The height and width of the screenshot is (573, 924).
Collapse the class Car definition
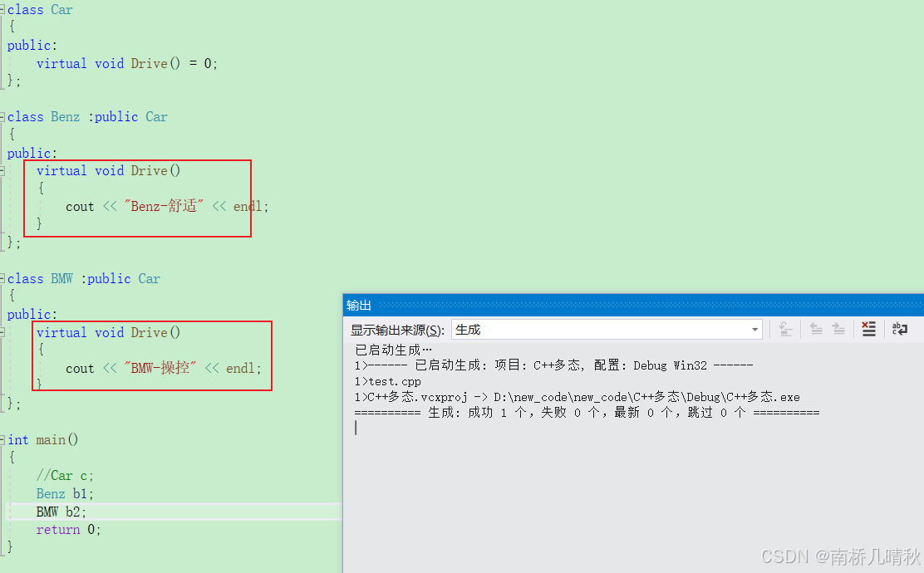click(x=2, y=10)
